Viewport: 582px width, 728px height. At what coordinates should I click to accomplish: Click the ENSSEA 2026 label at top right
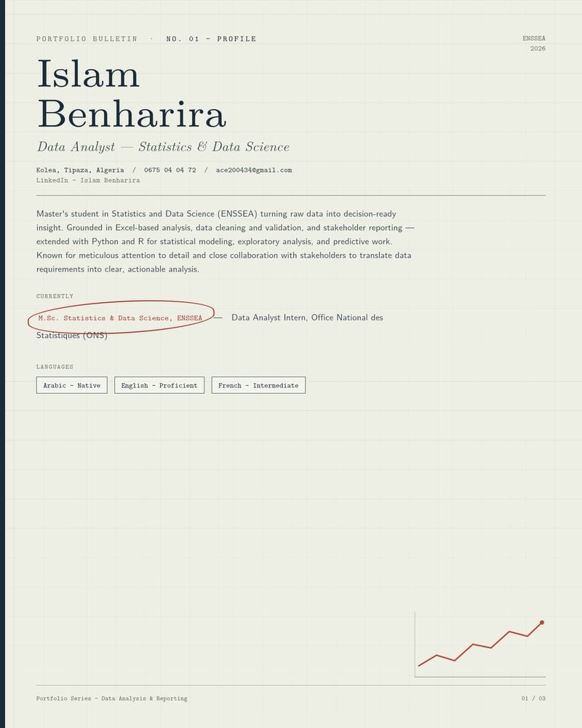click(x=534, y=43)
